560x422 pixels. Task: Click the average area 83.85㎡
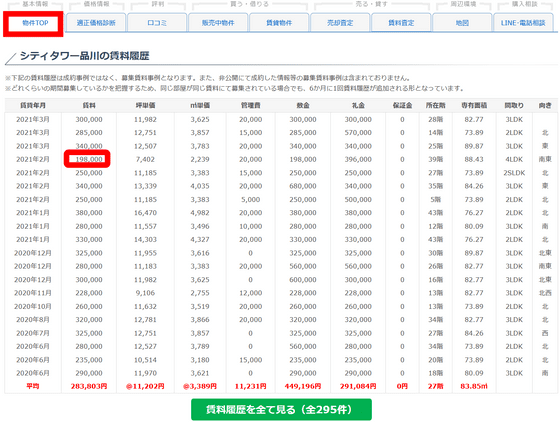pyautogui.click(x=474, y=386)
